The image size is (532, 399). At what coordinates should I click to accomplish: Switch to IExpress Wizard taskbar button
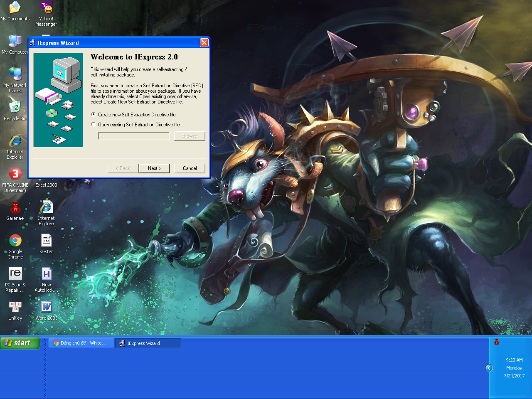148,343
